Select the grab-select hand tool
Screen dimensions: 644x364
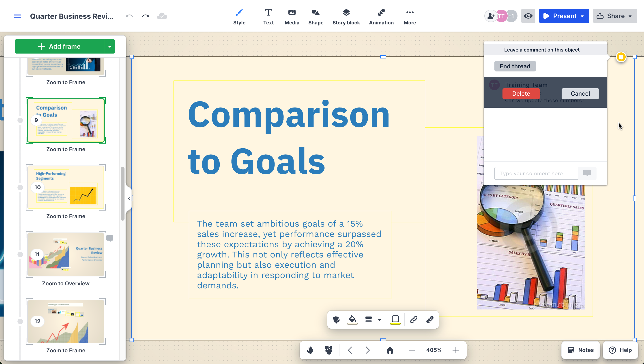coord(328,350)
